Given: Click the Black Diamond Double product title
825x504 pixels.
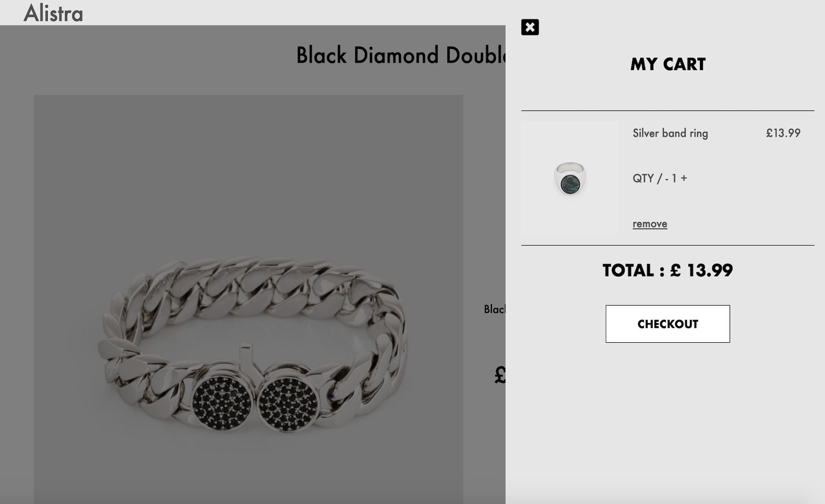Looking at the screenshot, I should coord(401,55).
